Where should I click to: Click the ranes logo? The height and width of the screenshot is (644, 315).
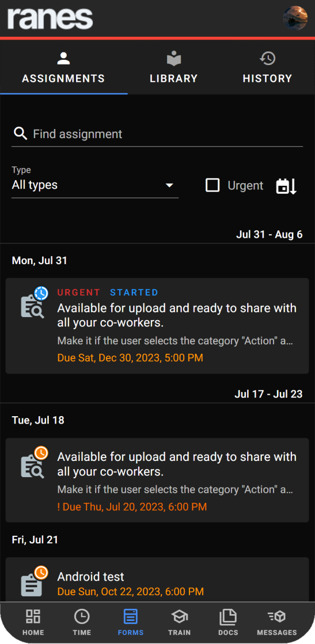(50, 18)
